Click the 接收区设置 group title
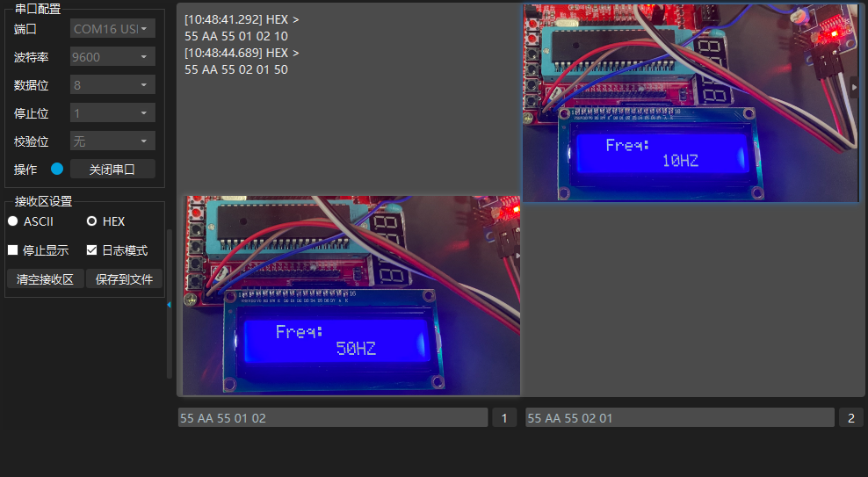This screenshot has width=868, height=477. 43,201
